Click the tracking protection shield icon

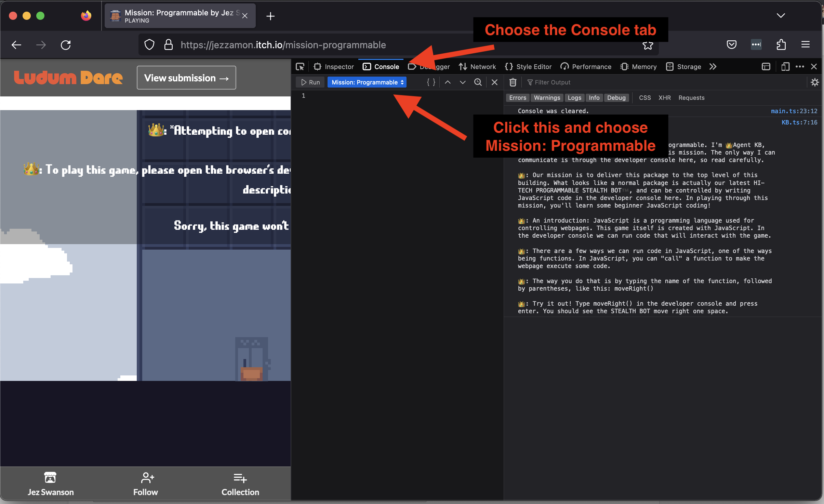[149, 45]
